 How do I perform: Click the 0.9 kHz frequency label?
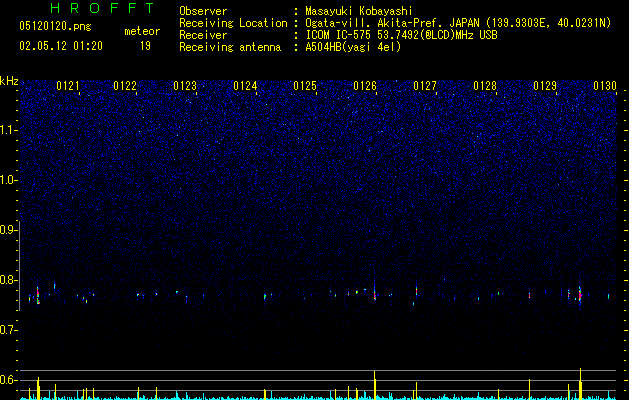click(x=9, y=230)
